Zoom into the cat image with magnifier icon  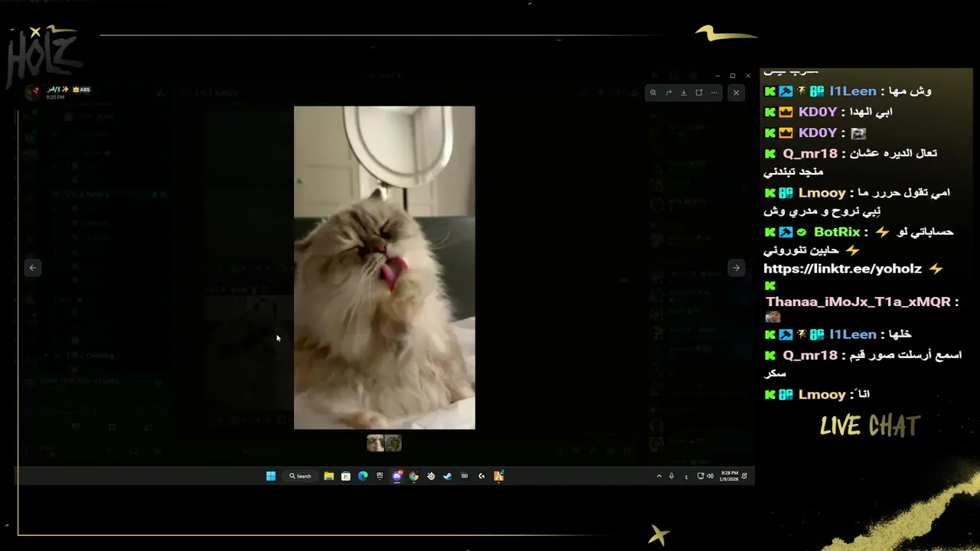[x=653, y=93]
